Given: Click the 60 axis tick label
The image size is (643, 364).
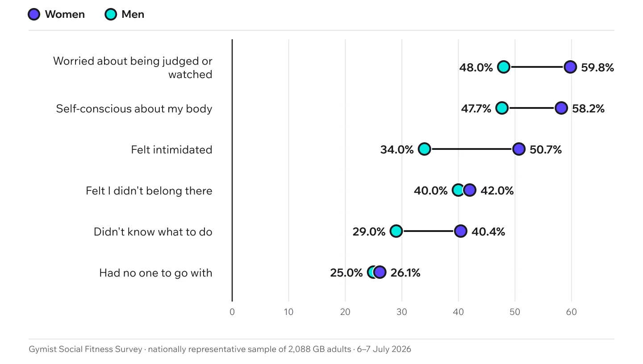Looking at the screenshot, I should 572,312.
